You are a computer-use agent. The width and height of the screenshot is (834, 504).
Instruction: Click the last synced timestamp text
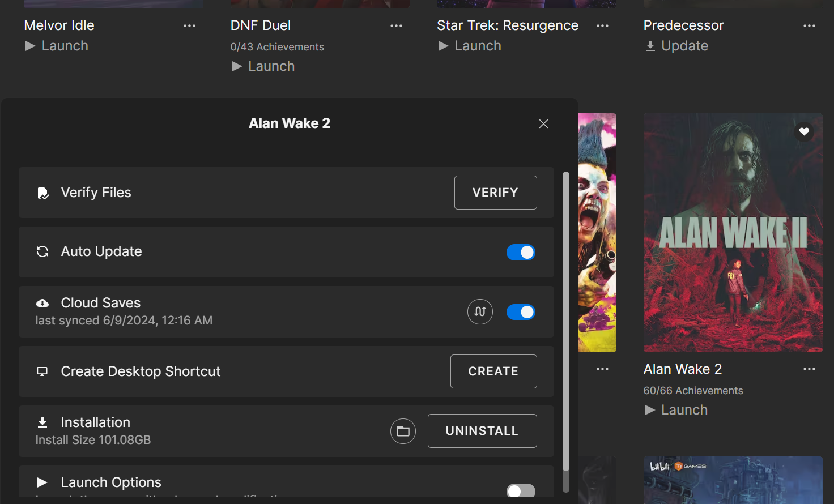coord(124,321)
